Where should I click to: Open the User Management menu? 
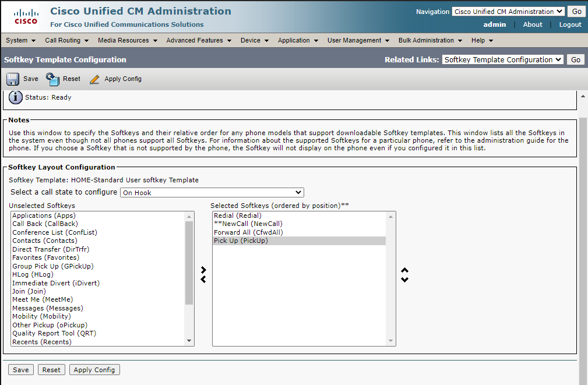(x=358, y=40)
